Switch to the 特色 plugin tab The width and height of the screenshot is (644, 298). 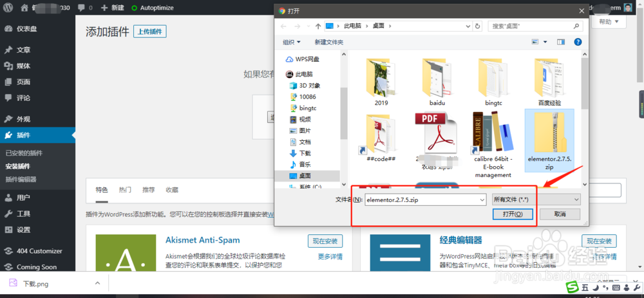pos(102,190)
